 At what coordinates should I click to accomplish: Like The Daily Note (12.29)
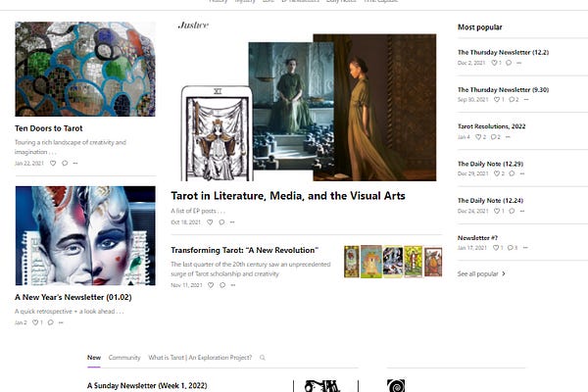click(x=499, y=173)
